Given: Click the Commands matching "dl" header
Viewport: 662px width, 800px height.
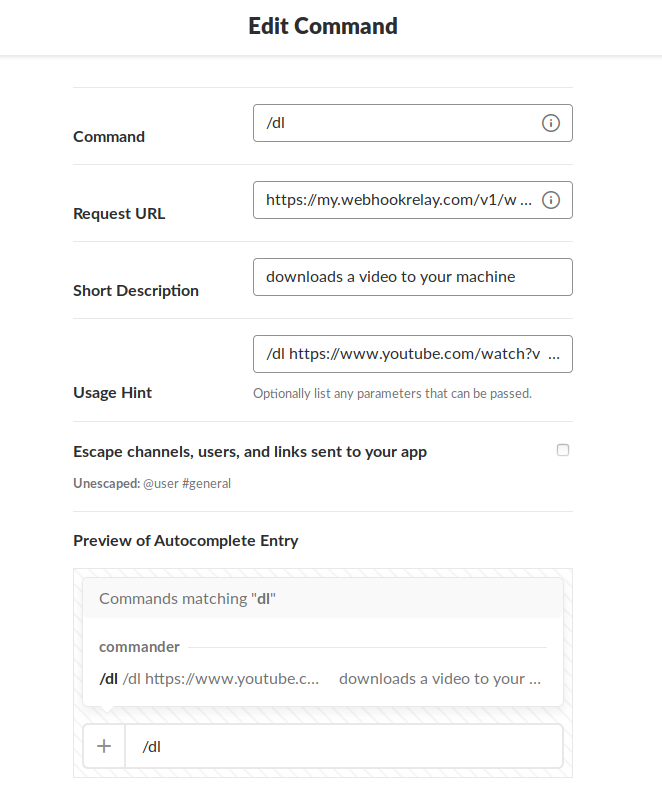Looking at the screenshot, I should (x=186, y=597).
